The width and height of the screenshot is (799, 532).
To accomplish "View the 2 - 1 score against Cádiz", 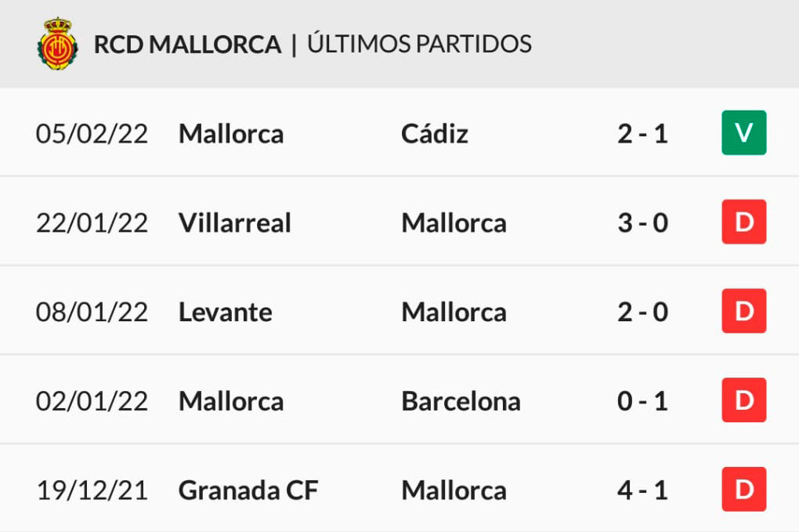I will [642, 134].
